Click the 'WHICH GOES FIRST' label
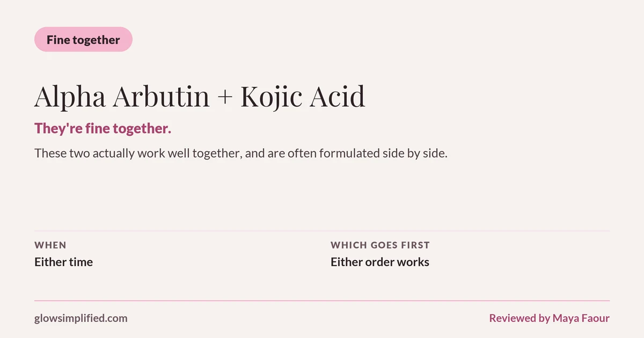The width and height of the screenshot is (644, 338). (380, 245)
